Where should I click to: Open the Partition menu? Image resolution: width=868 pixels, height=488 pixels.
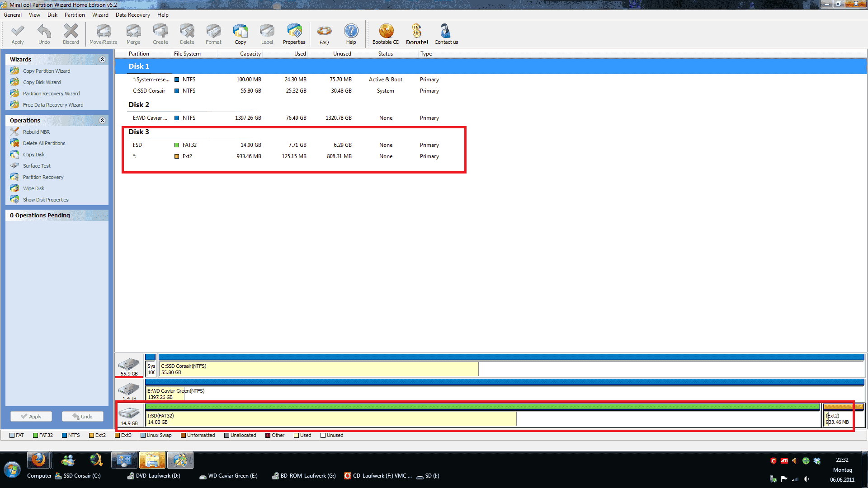pyautogui.click(x=75, y=15)
